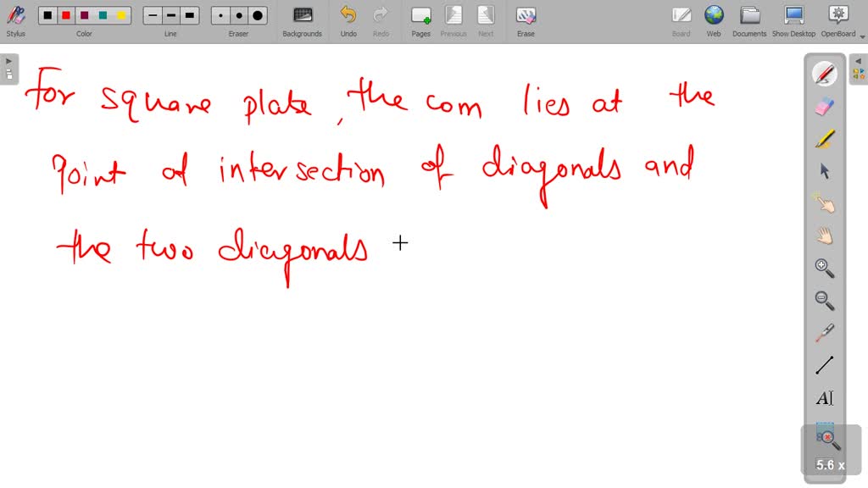Viewport: 868px width, 488px height.
Task: Select the Pen tool in side palette
Action: 824,74
